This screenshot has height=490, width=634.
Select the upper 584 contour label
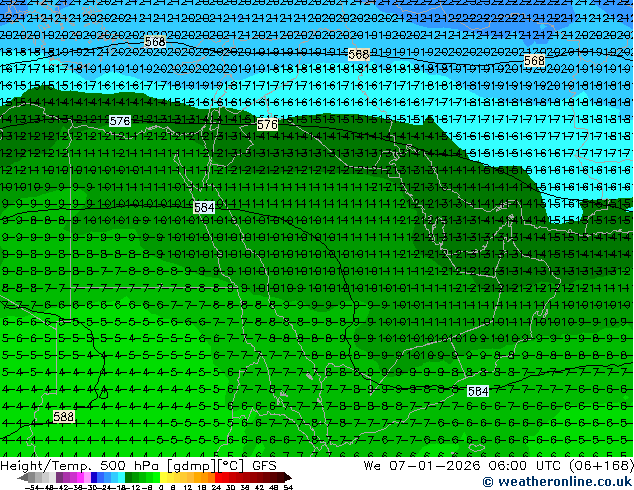[x=204, y=208]
